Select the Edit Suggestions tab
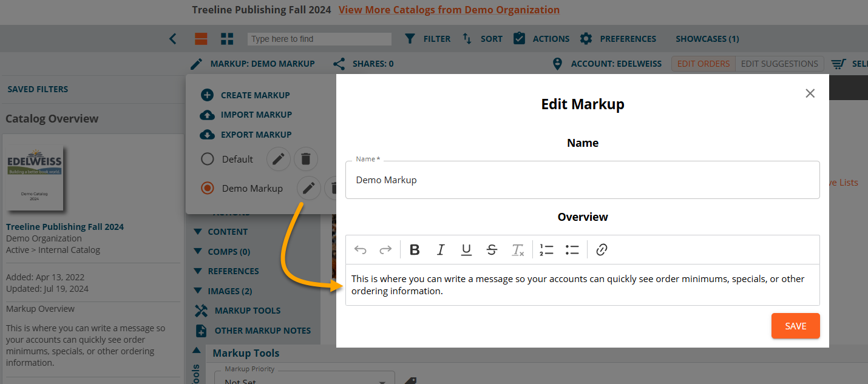The height and width of the screenshot is (384, 868). point(779,64)
